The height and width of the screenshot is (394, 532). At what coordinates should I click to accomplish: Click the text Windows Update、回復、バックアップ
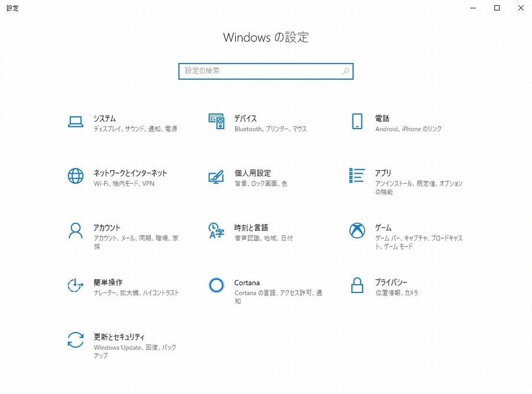tap(135, 351)
